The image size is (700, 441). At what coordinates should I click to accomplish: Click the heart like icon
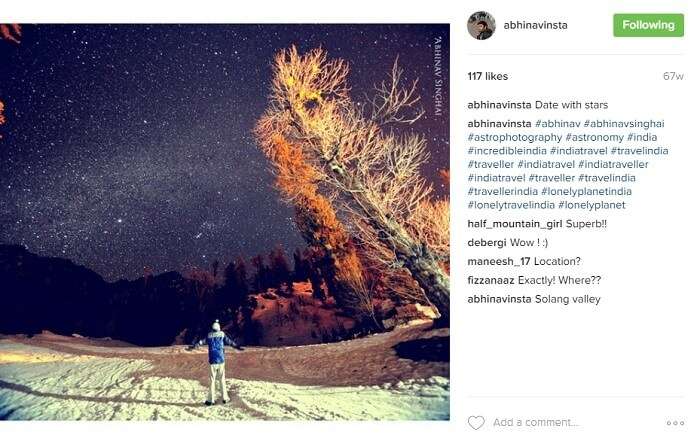tap(476, 422)
